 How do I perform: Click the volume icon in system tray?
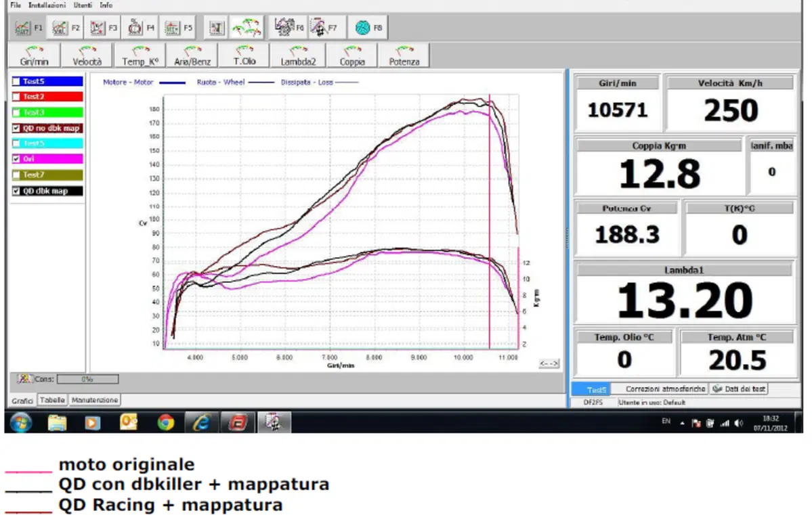point(738,424)
